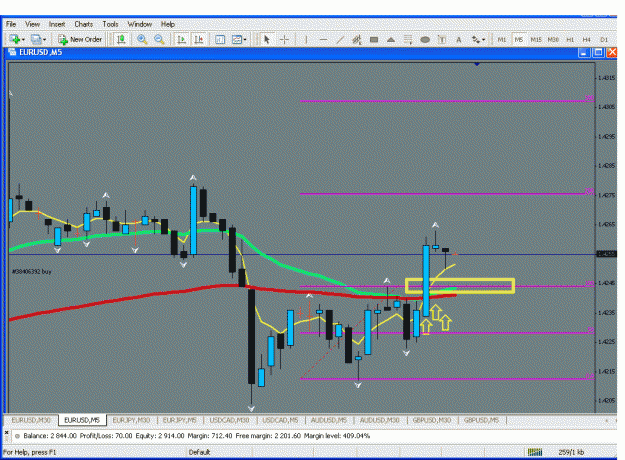This screenshot has width=625, height=460.
Task: Open the Templates dropdown arrow
Action: 245,39
